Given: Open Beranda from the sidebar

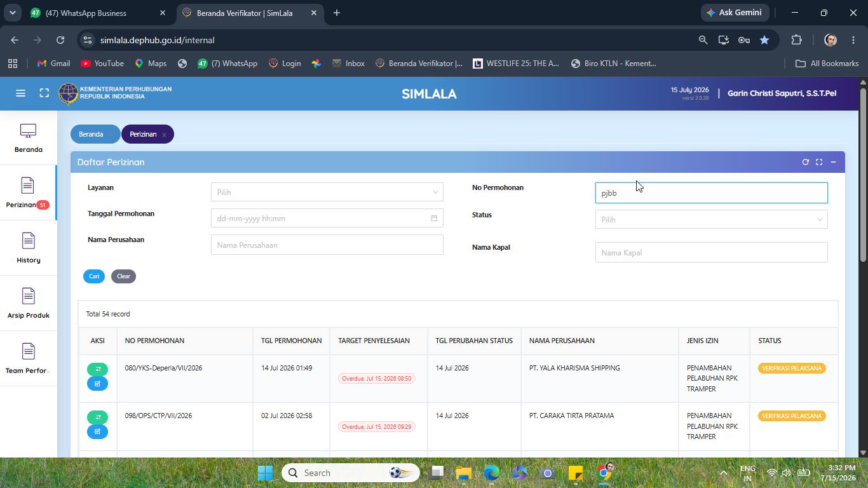Looking at the screenshot, I should 28,139.
